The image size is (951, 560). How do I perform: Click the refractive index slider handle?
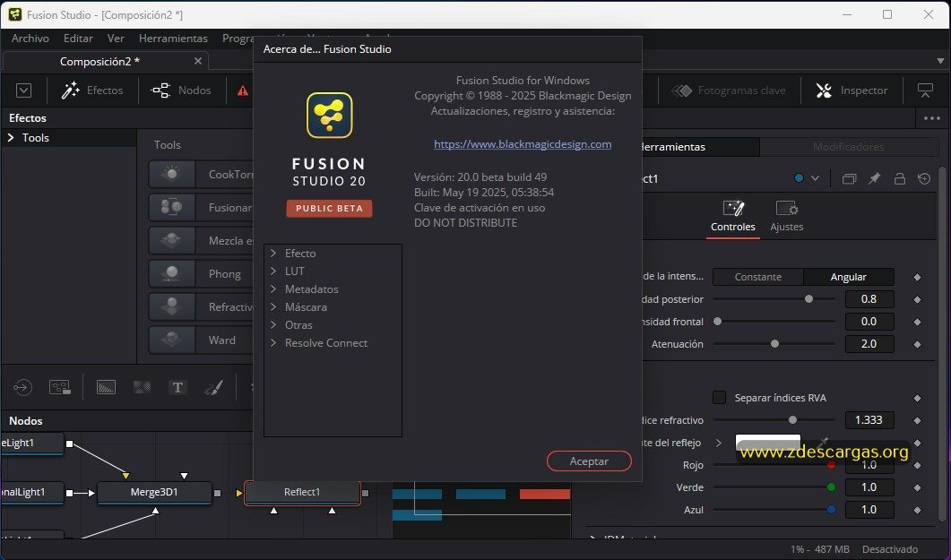pos(792,419)
